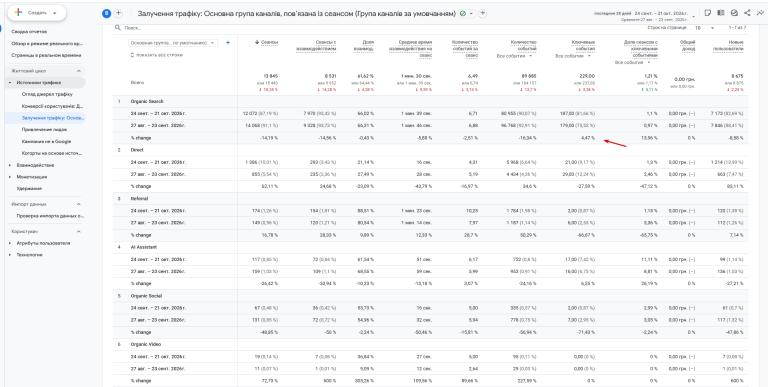
Task: Add a secondary dimension with the blue plus
Action: (x=228, y=43)
